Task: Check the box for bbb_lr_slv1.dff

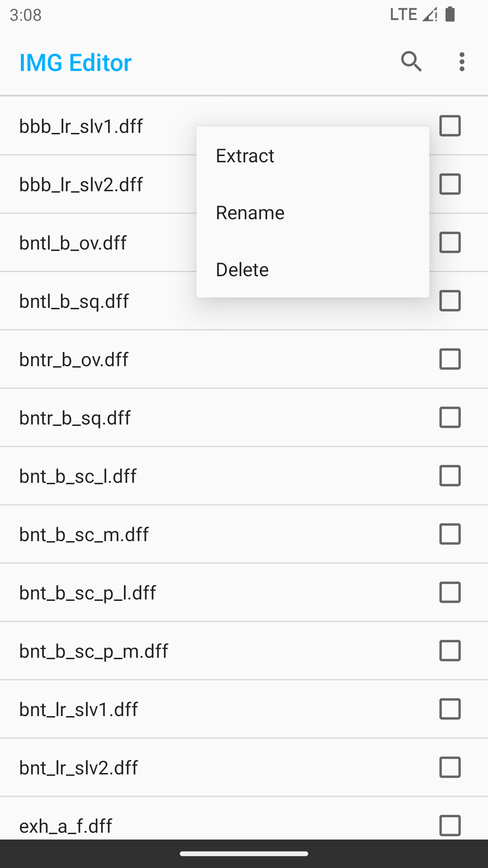Action: pos(450,126)
